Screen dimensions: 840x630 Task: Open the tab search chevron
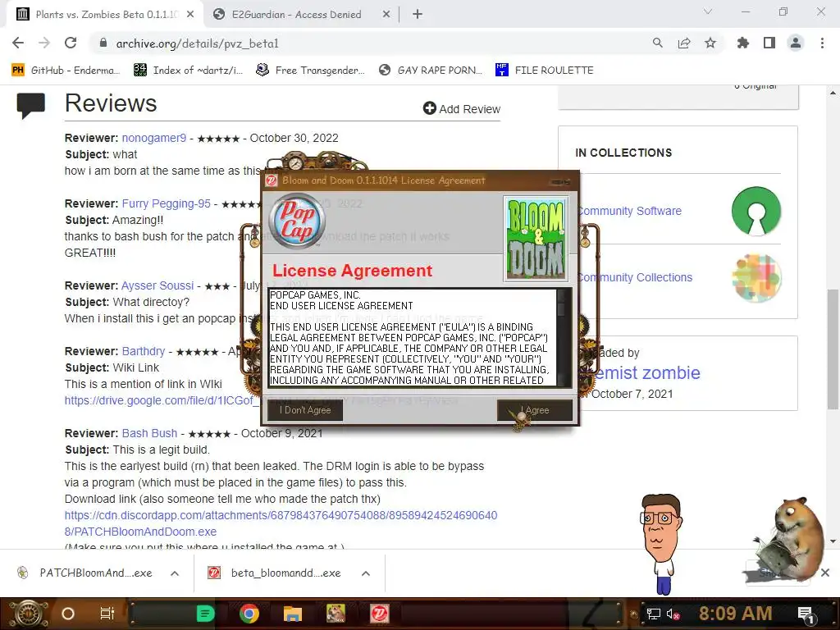tap(708, 11)
